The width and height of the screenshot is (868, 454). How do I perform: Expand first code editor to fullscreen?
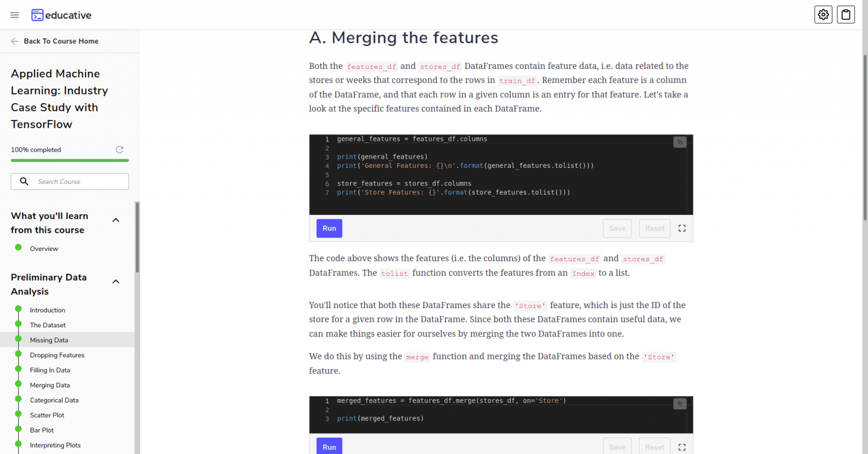(682, 228)
